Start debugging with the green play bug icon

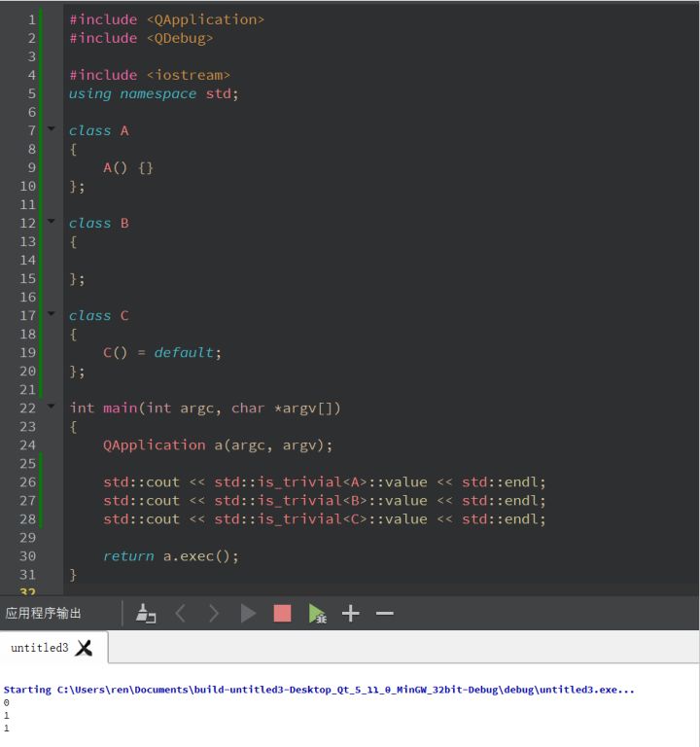[x=317, y=613]
